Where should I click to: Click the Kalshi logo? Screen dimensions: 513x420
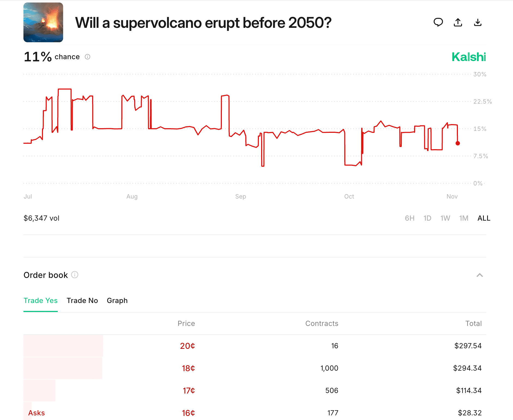(468, 57)
